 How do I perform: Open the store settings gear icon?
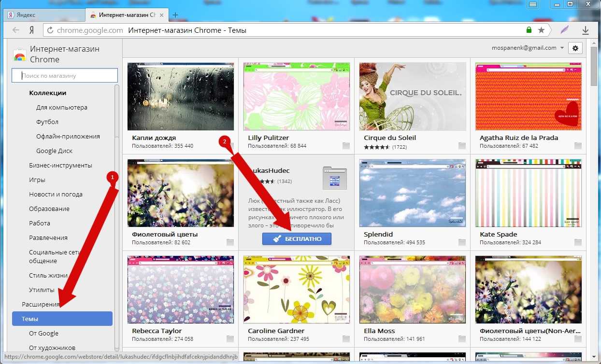[x=575, y=48]
